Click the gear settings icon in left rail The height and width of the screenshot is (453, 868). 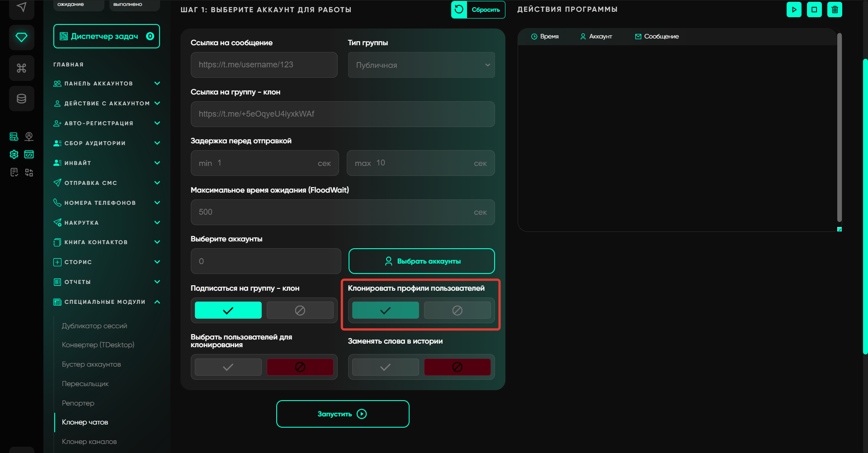(x=14, y=155)
